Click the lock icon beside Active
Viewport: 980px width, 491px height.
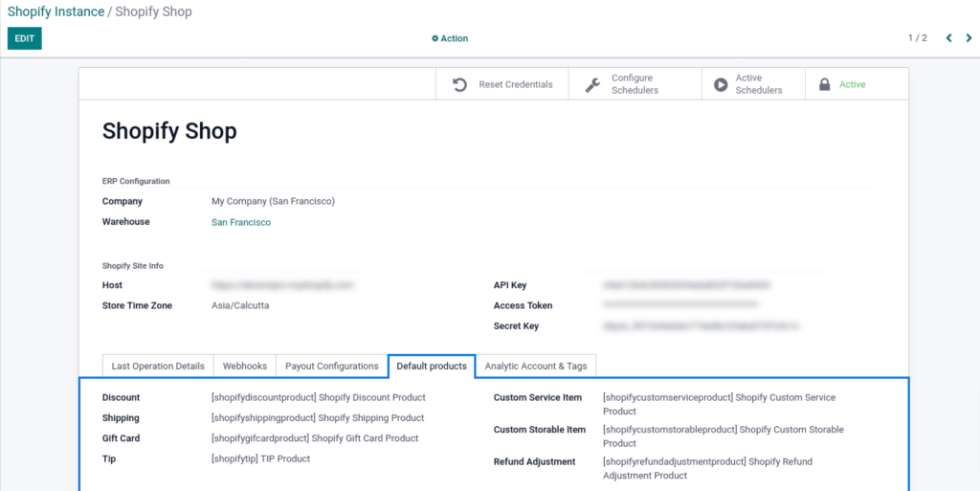point(824,84)
